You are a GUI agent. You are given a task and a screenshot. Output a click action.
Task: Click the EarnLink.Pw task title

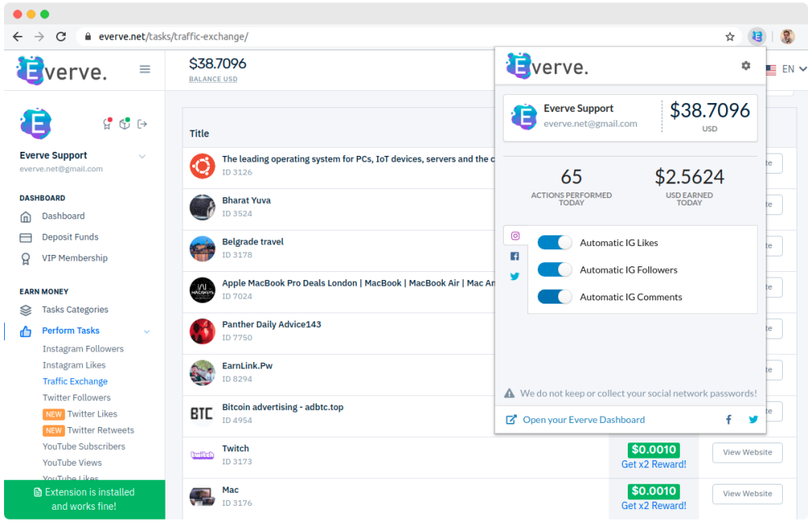point(247,365)
